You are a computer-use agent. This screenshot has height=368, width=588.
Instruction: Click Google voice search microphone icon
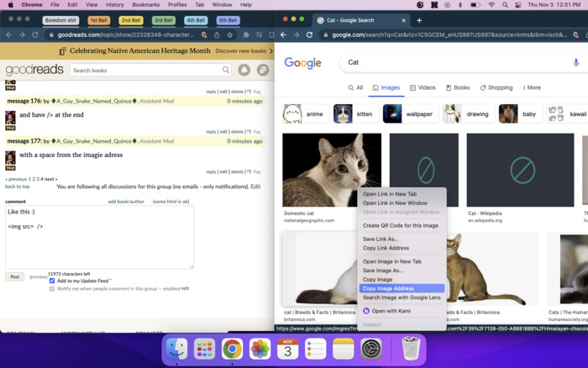575,63
